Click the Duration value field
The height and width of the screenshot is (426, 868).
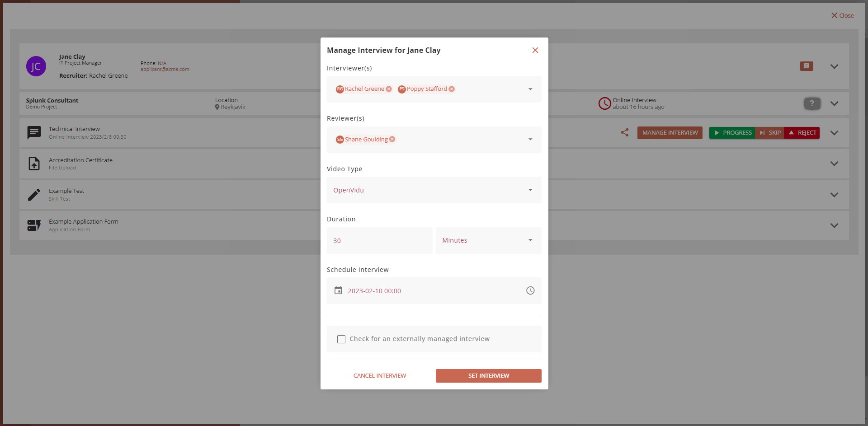click(379, 241)
